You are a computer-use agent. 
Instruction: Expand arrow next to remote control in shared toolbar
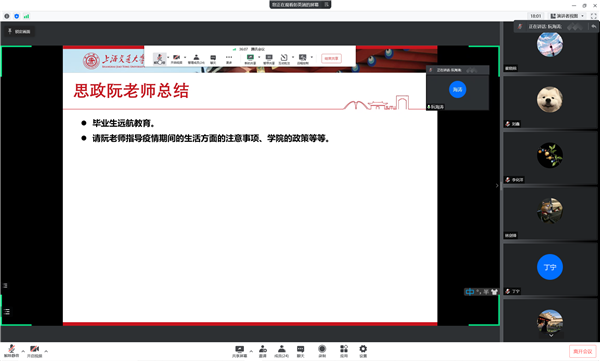pyautogui.click(x=312, y=57)
